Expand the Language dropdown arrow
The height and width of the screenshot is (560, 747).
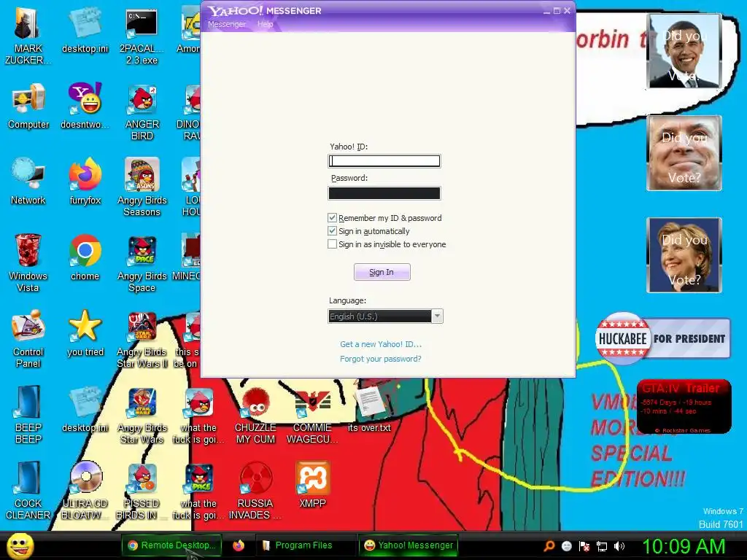coord(438,316)
